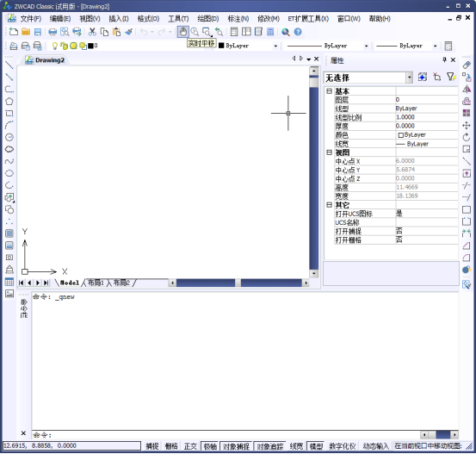Jump to the first layout tab arrow
The width and height of the screenshot is (476, 454).
tap(21, 283)
